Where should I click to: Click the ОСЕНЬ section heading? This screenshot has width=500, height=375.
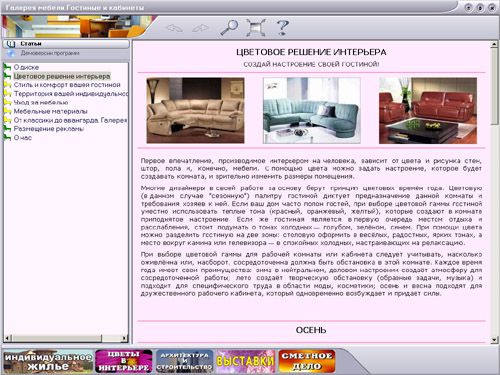[311, 330]
